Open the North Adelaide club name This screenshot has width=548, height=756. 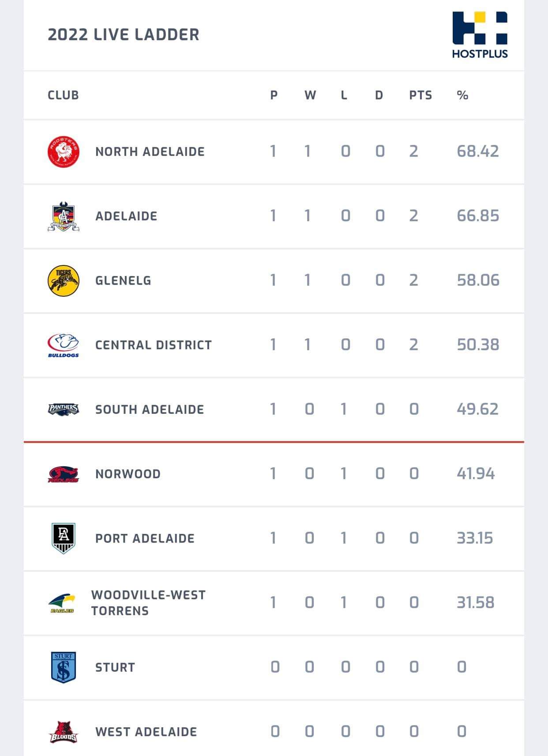(x=150, y=151)
